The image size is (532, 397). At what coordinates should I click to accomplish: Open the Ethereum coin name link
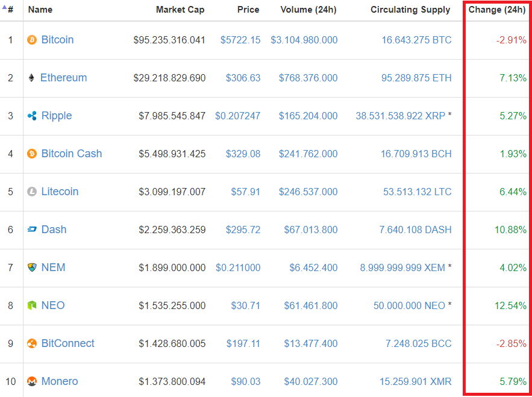point(63,78)
